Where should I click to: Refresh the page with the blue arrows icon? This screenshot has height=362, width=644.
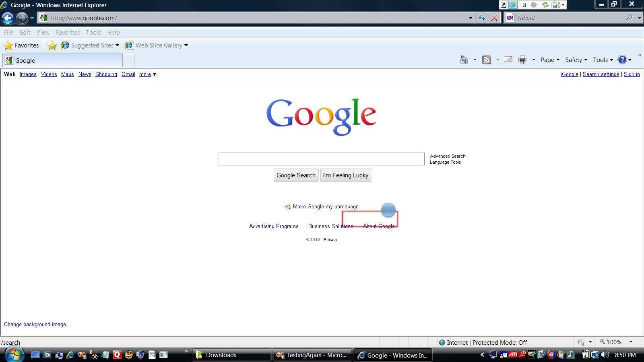481,18
